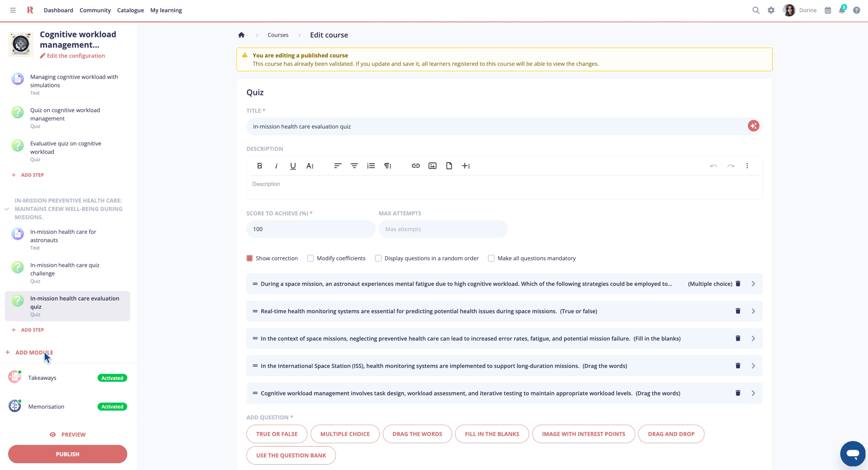Disable the Show correction option
This screenshot has width=868, height=470.
tap(250, 258)
